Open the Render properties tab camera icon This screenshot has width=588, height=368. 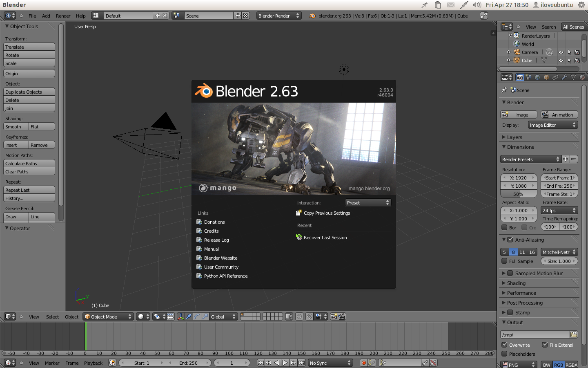(x=520, y=77)
